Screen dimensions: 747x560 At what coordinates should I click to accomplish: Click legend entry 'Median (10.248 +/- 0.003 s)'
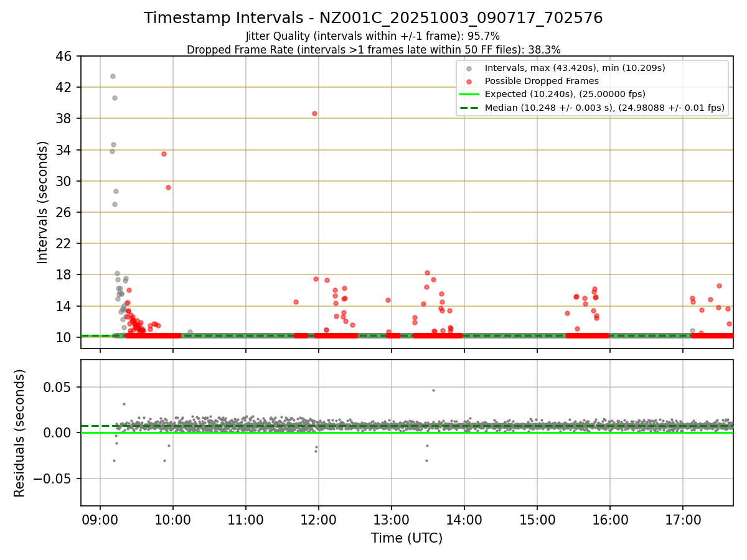[x=604, y=108]
